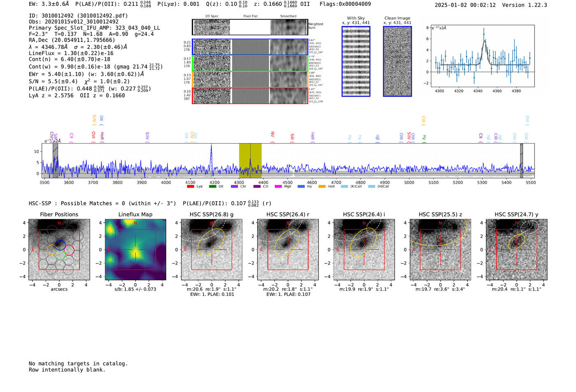Click the gray hatched band near 3550 Å

pyautogui.click(x=55, y=160)
